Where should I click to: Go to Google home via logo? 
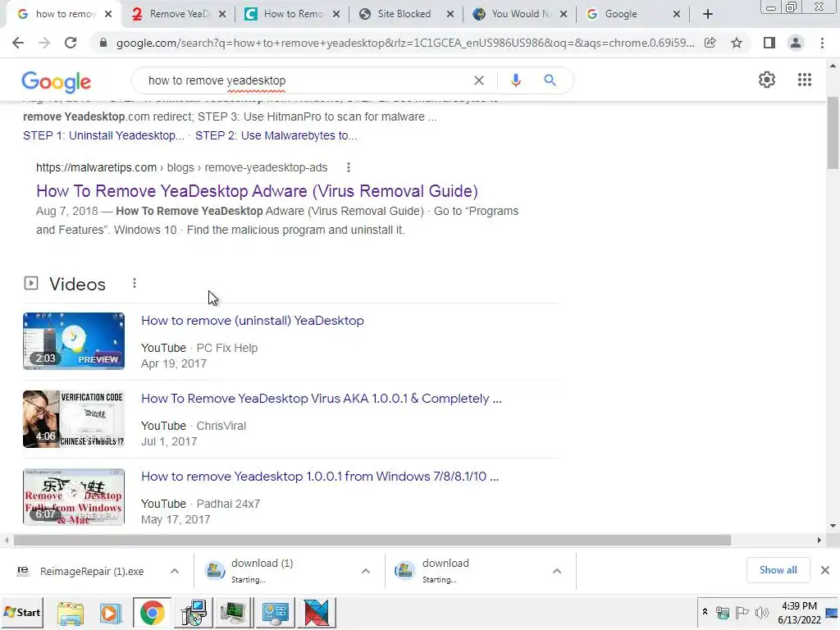[57, 81]
